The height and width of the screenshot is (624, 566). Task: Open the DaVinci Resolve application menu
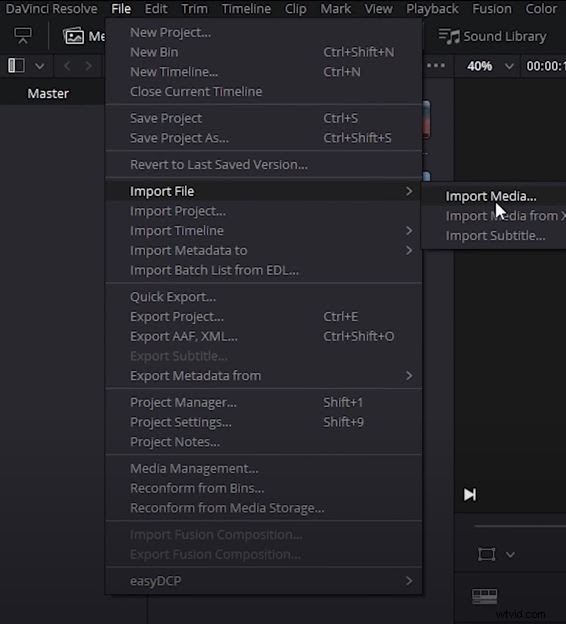point(51,8)
